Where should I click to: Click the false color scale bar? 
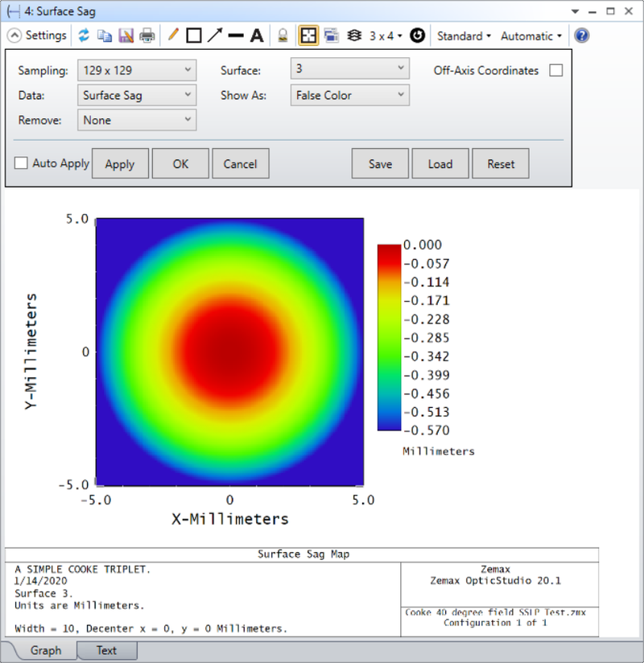389,337
